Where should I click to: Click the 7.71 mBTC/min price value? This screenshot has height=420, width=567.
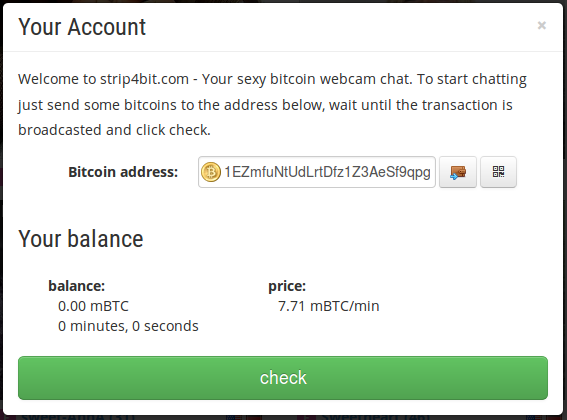329,306
